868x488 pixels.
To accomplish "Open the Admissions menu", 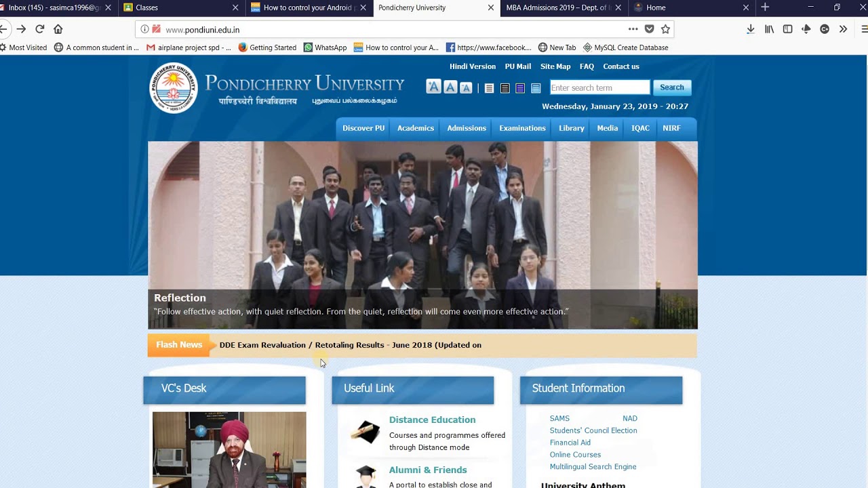I will pyautogui.click(x=467, y=128).
